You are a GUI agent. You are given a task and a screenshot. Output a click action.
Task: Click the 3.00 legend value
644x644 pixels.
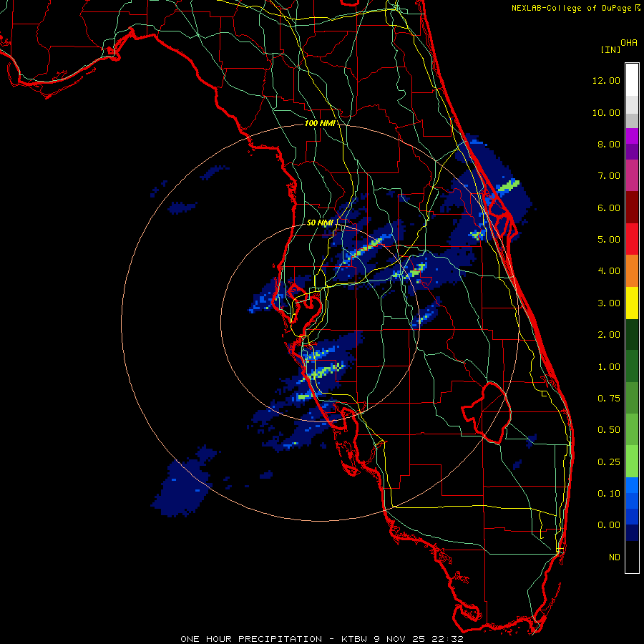click(609, 303)
